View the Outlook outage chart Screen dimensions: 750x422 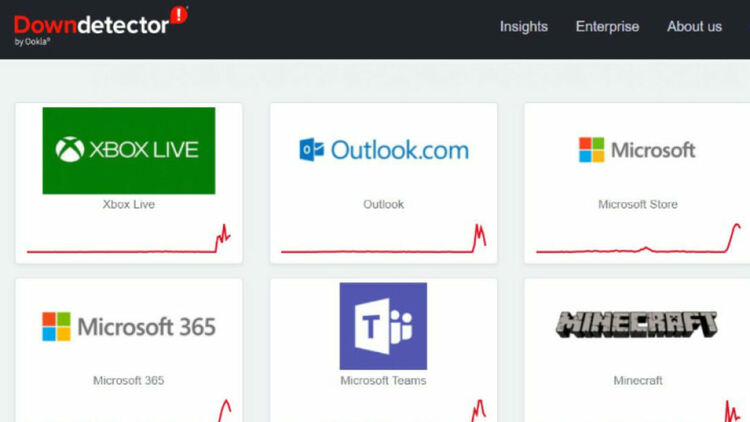pos(384,238)
